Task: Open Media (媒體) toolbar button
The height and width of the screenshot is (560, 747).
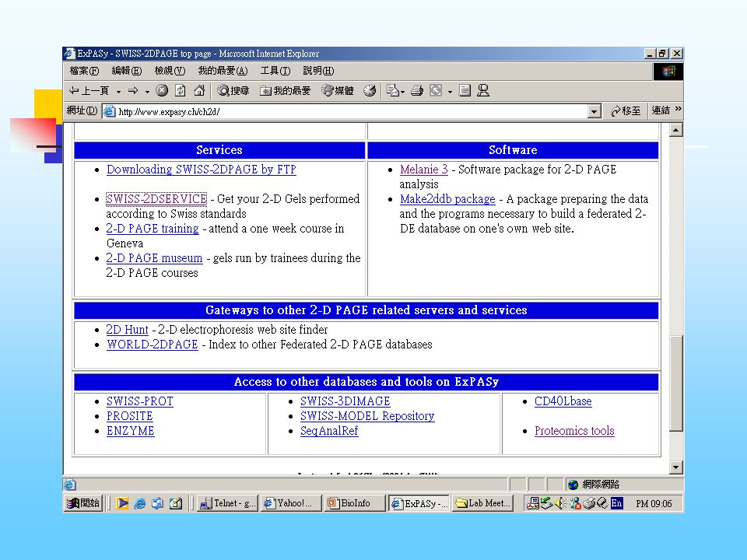Action: click(337, 90)
